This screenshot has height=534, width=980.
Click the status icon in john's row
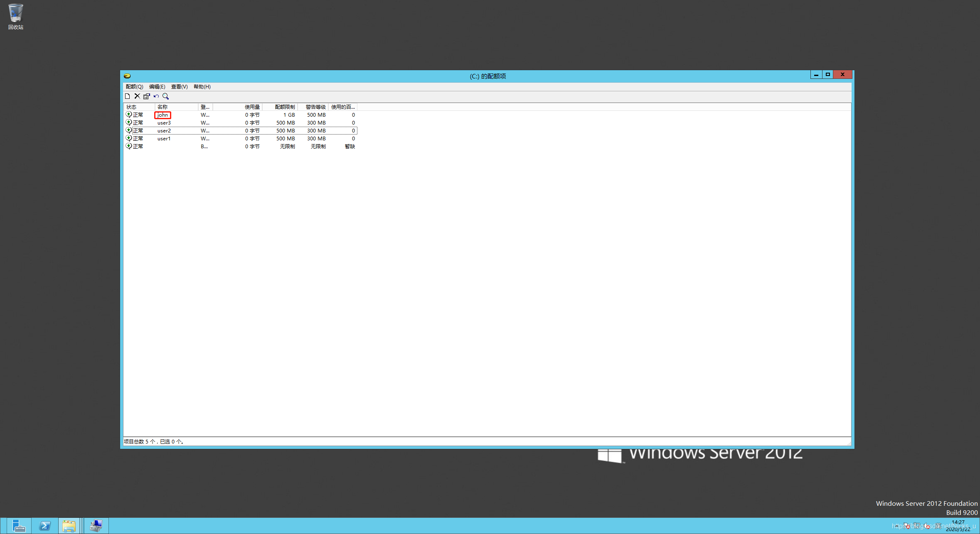(x=129, y=115)
